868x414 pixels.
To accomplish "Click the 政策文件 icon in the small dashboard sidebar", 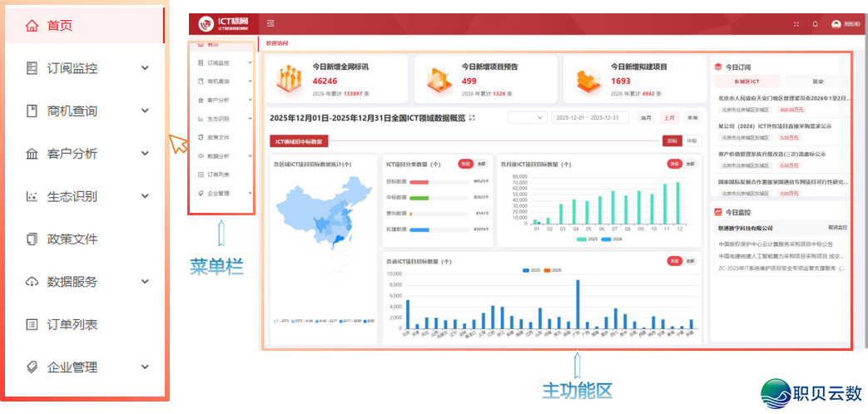I will (x=201, y=137).
